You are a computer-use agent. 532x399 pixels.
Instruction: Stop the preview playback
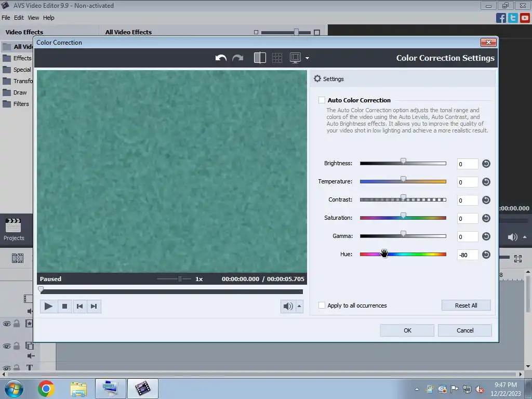(x=65, y=307)
